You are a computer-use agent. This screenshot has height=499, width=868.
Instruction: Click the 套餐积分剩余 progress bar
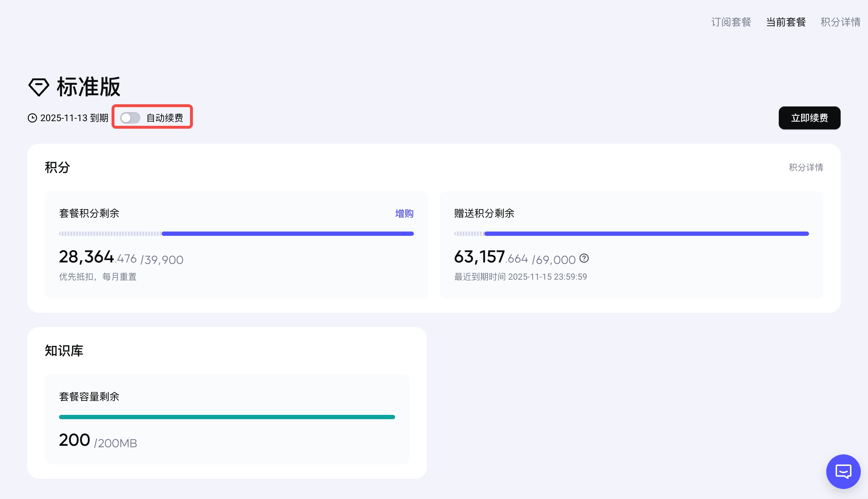coord(236,234)
